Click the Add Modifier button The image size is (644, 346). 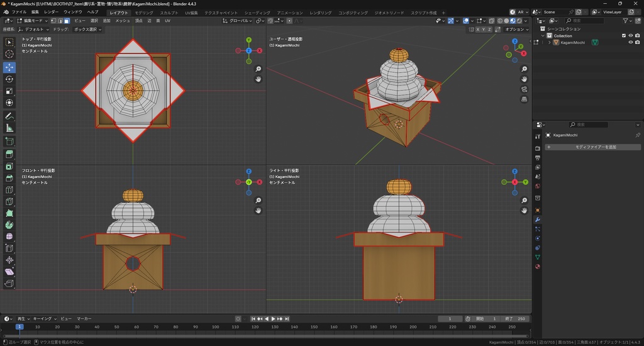pos(593,147)
